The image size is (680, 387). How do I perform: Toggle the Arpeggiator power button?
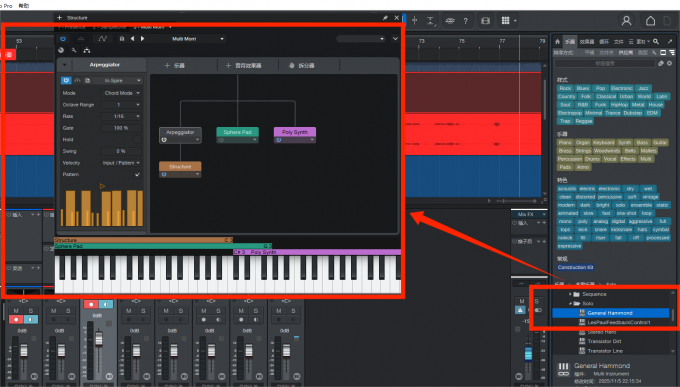pyautogui.click(x=66, y=80)
